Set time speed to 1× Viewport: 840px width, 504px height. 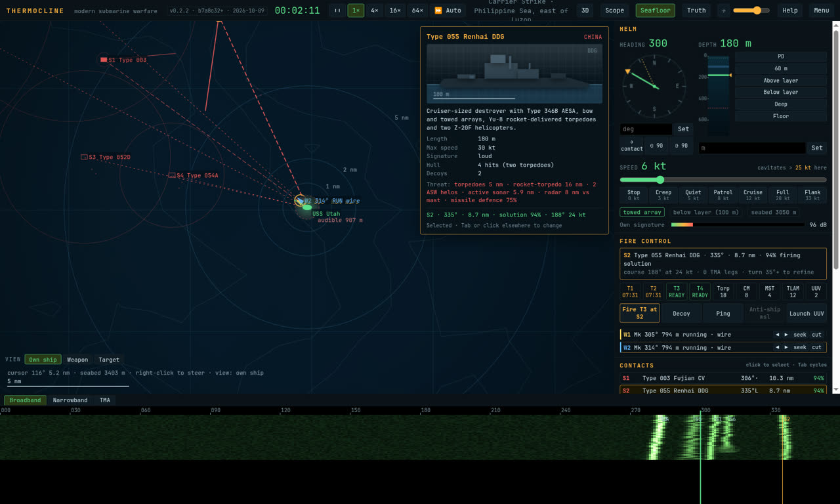pyautogui.click(x=356, y=10)
